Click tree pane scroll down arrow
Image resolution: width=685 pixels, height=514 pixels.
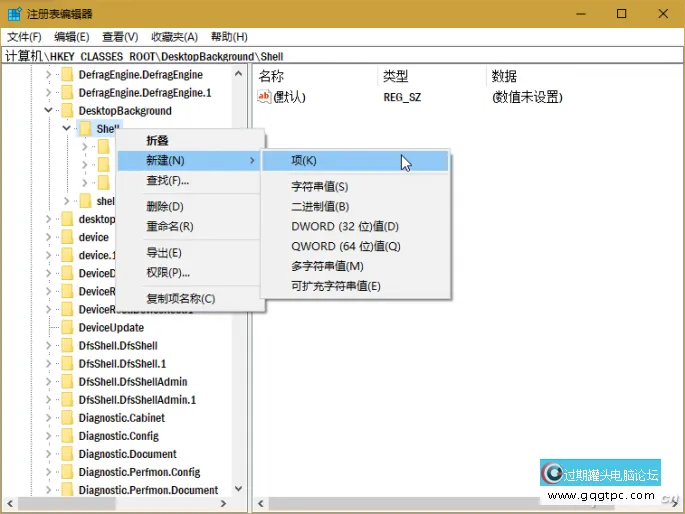(239, 489)
